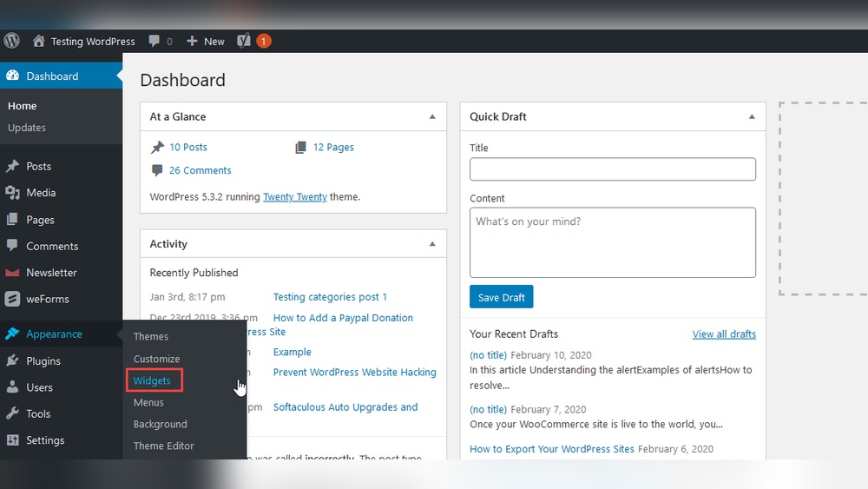Choose Background from Appearance submenu

pos(160,424)
